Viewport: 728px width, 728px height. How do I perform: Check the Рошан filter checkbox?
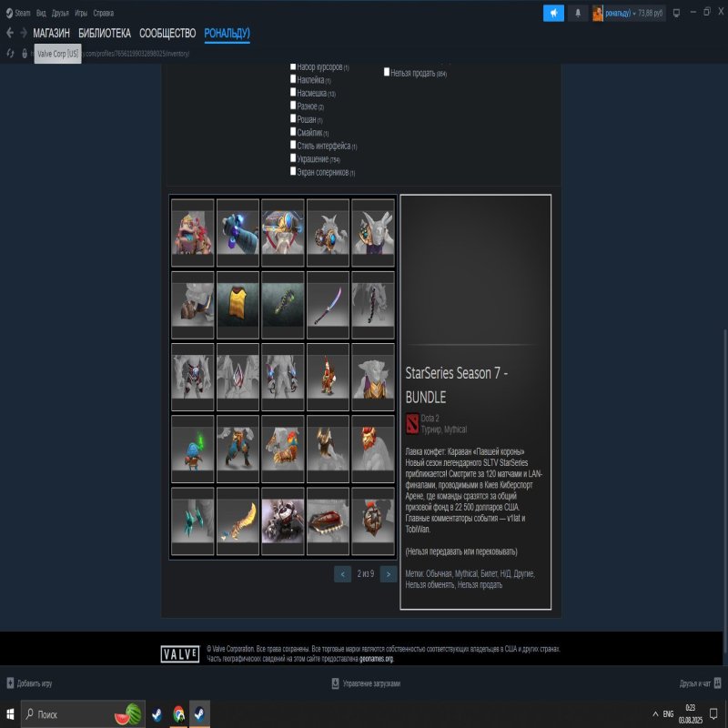coord(294,118)
